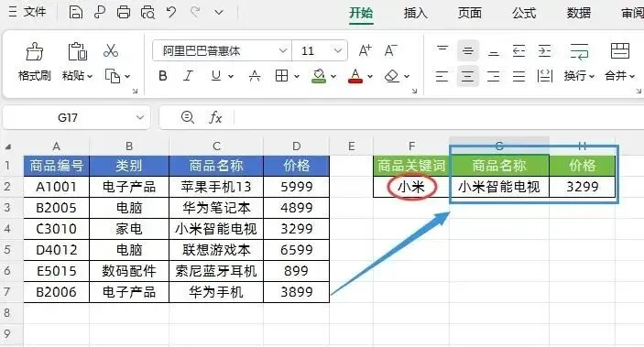The image size is (644, 347).
Task: Open underline style dropdown arrow
Action: (231, 76)
